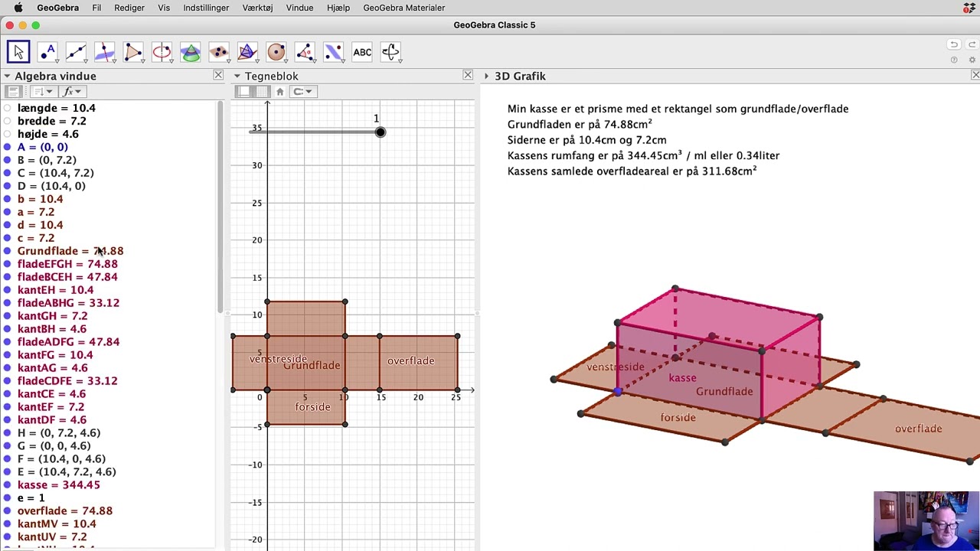This screenshot has width=980, height=551.
Task: Select the Perpendicular line tool
Action: point(105,52)
